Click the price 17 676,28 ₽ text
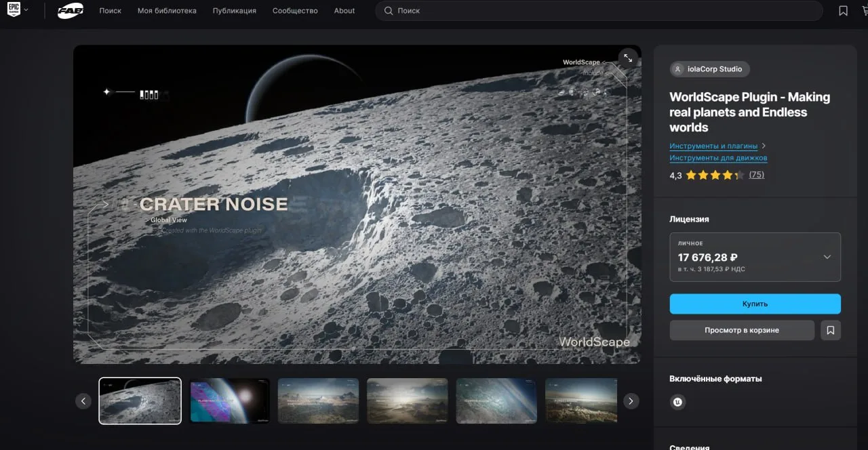Image resolution: width=868 pixels, height=450 pixels. pos(707,258)
